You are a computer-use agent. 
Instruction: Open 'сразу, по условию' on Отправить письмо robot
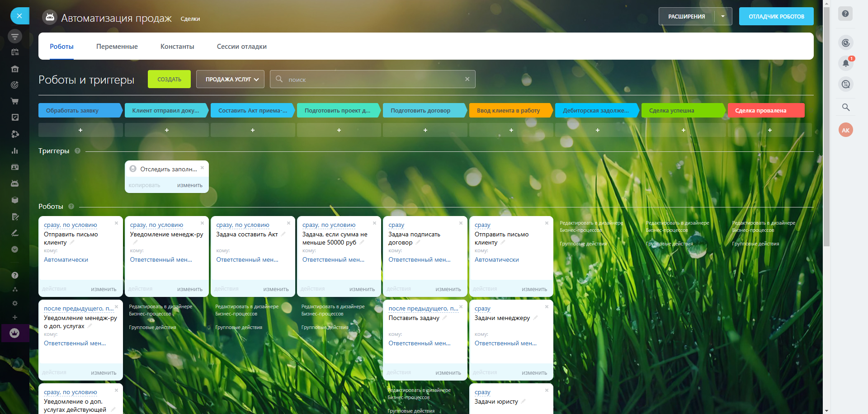pyautogui.click(x=71, y=225)
